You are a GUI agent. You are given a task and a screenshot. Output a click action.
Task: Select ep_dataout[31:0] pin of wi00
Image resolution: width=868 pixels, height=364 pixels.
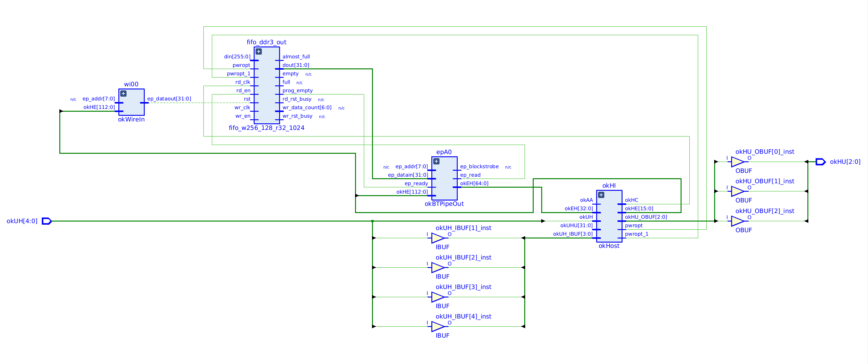pyautogui.click(x=169, y=99)
